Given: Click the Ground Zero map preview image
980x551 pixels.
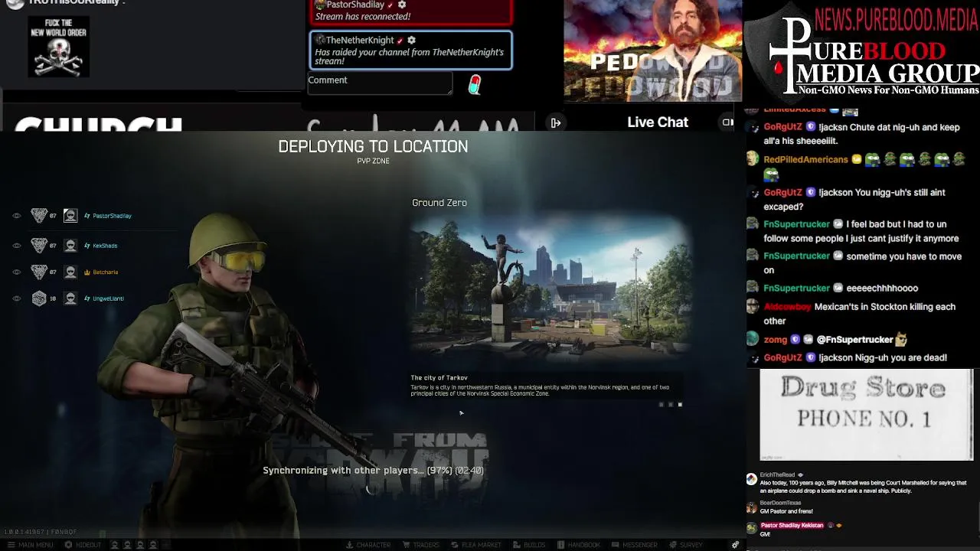Looking at the screenshot, I should [550, 287].
